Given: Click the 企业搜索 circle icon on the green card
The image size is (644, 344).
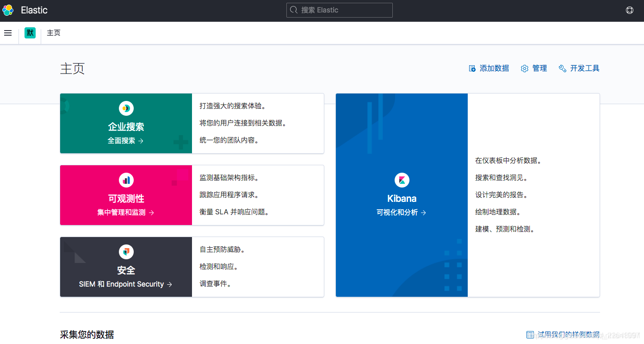Looking at the screenshot, I should pos(126,108).
